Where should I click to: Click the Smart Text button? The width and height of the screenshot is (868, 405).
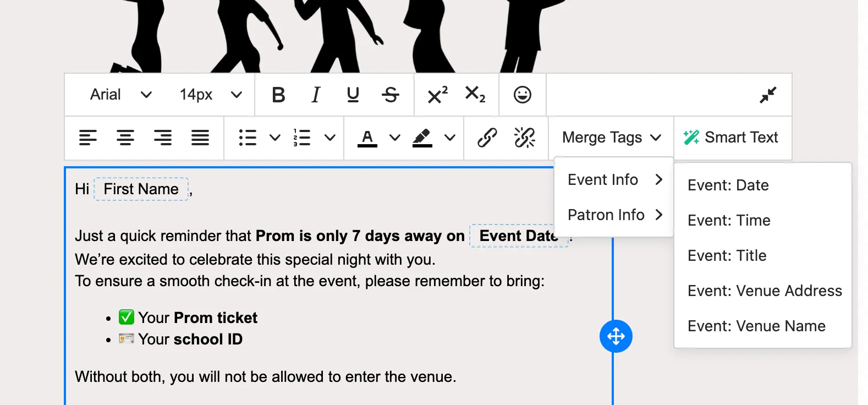(x=730, y=138)
